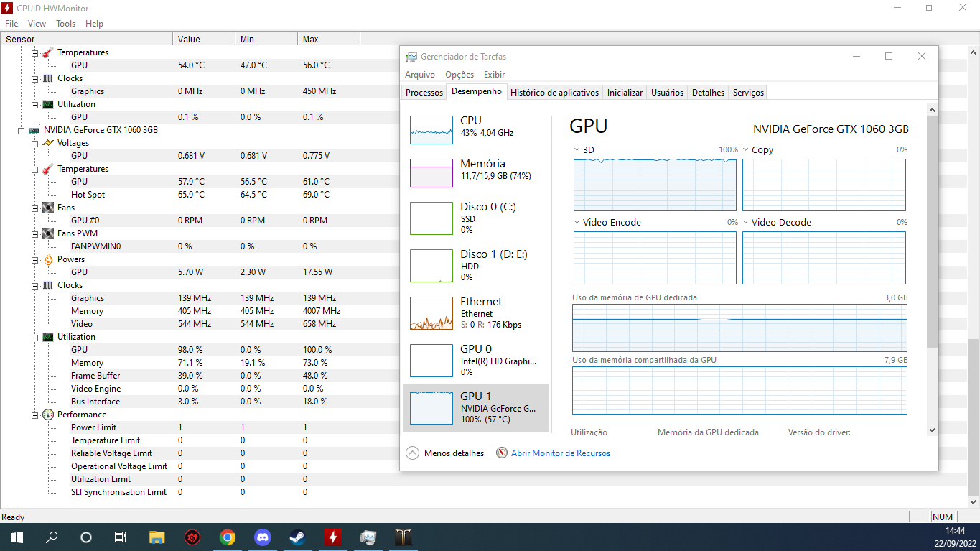Viewport: 980px width, 551px height.
Task: Open the Tools menu in HWMonitor
Action: point(65,24)
